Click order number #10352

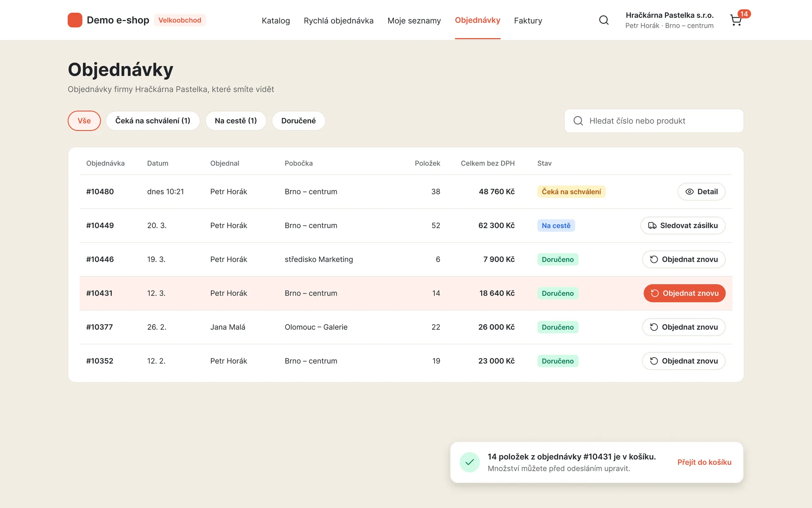[x=100, y=361]
